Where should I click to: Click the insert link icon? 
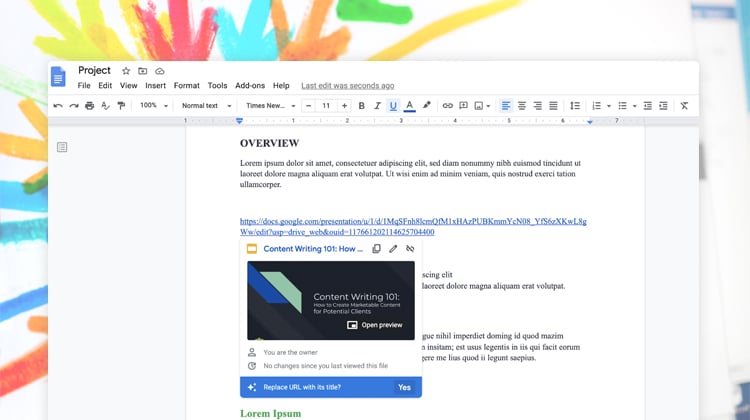pos(447,106)
